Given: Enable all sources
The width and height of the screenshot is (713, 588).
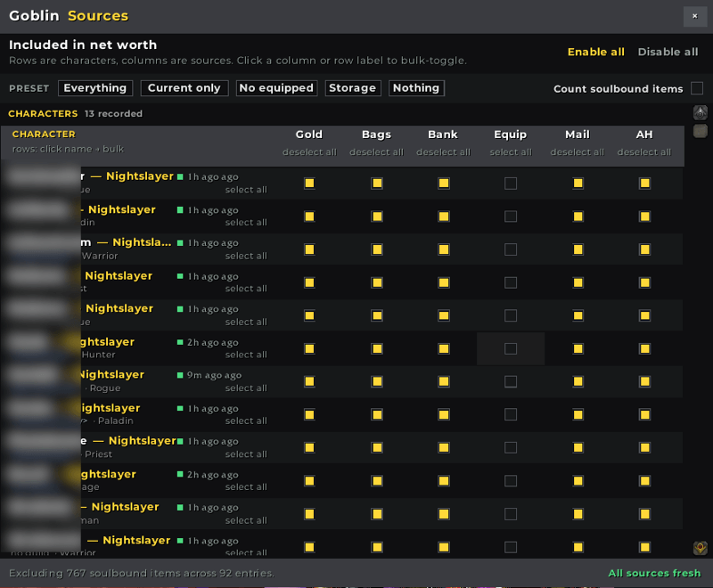Looking at the screenshot, I should (x=595, y=52).
